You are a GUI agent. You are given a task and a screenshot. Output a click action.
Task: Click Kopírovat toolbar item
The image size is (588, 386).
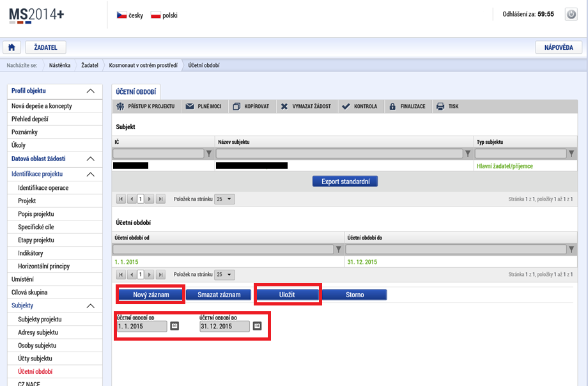[x=251, y=107]
